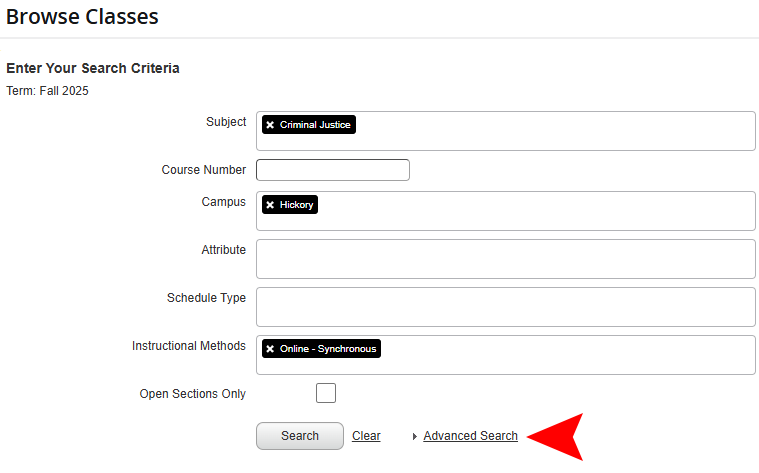The height and width of the screenshot is (473, 759).
Task: Click the Schedule Type label
Action: pyautogui.click(x=206, y=298)
